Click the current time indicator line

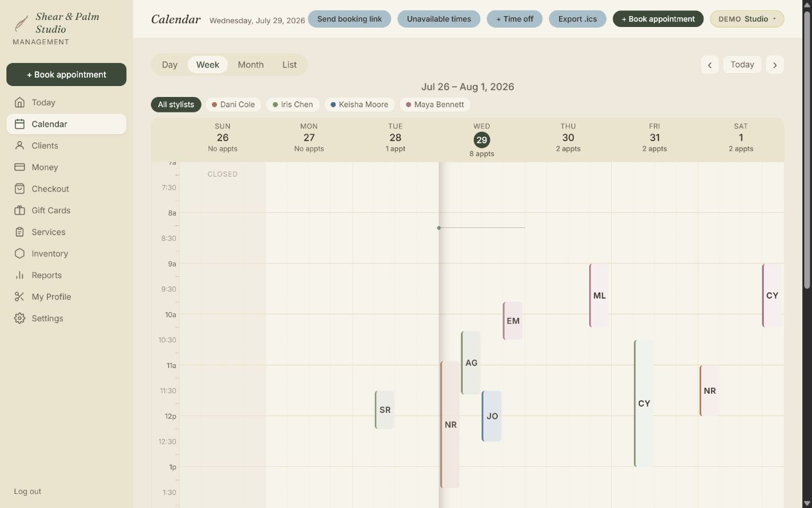pos(481,227)
